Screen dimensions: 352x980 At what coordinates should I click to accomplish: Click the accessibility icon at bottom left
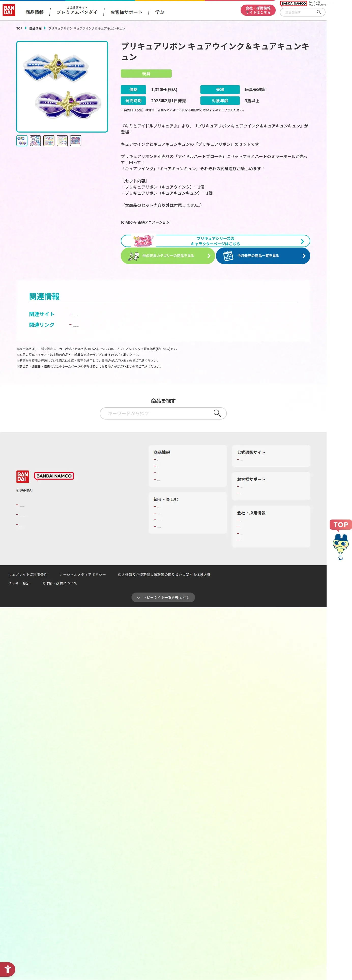[8, 969]
